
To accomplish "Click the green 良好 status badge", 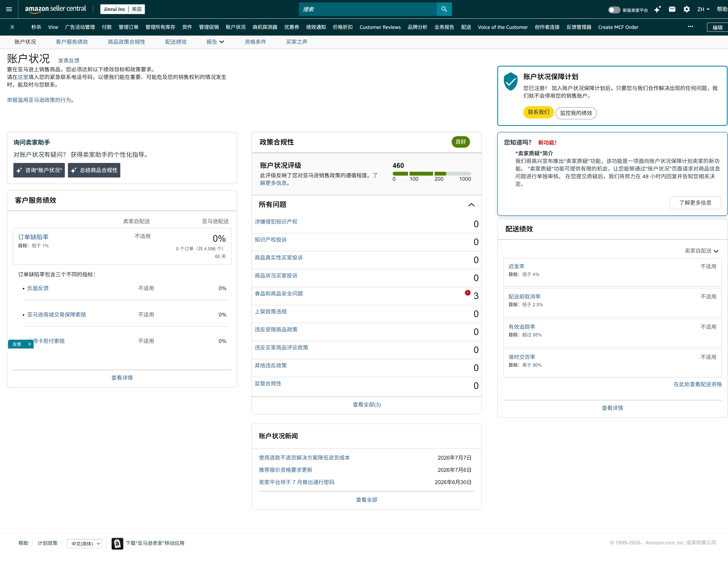I will pos(461,142).
